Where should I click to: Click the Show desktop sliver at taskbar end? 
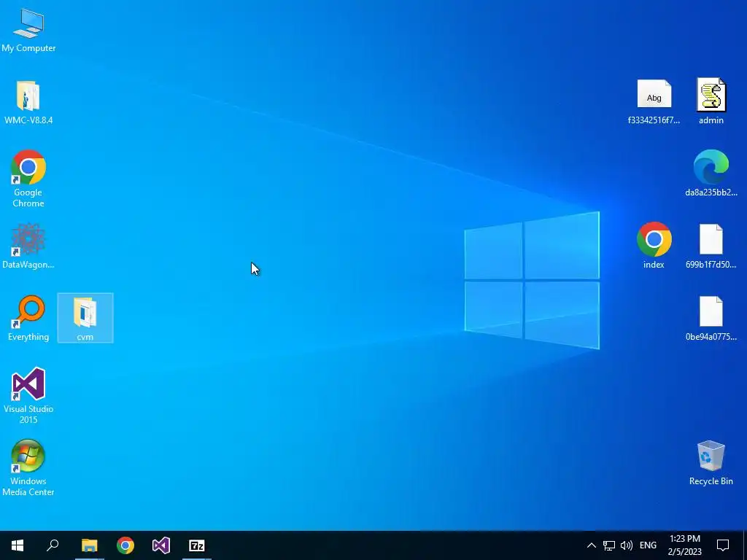pos(745,545)
